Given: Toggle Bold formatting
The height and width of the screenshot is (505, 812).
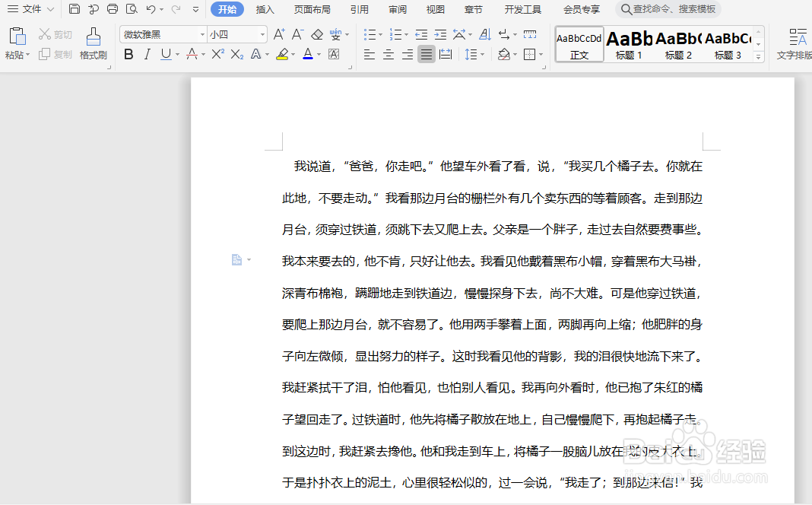Looking at the screenshot, I should [128, 54].
